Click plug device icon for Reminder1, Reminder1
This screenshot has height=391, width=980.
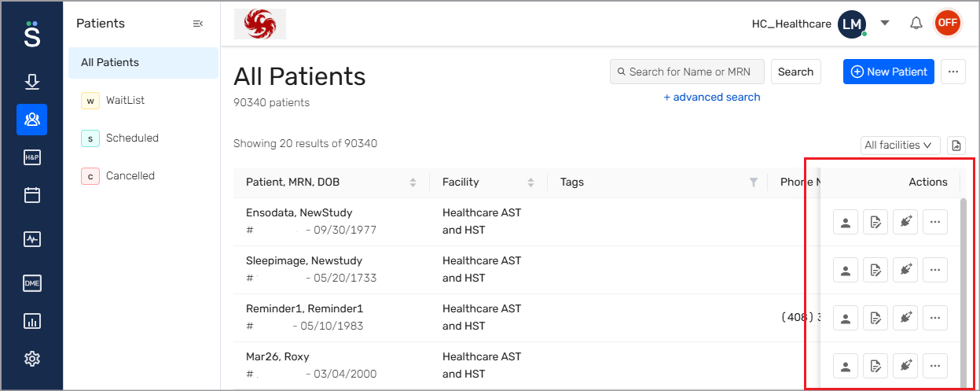point(905,318)
